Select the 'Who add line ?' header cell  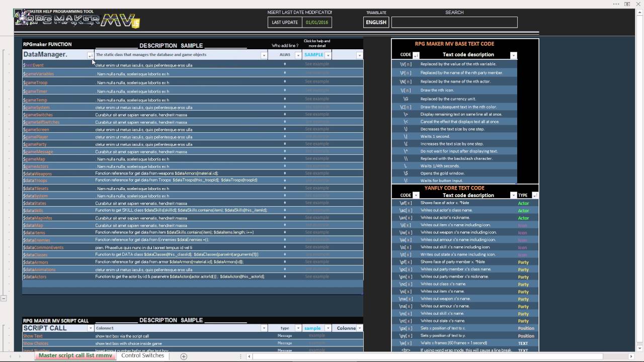pyautogui.click(x=285, y=45)
